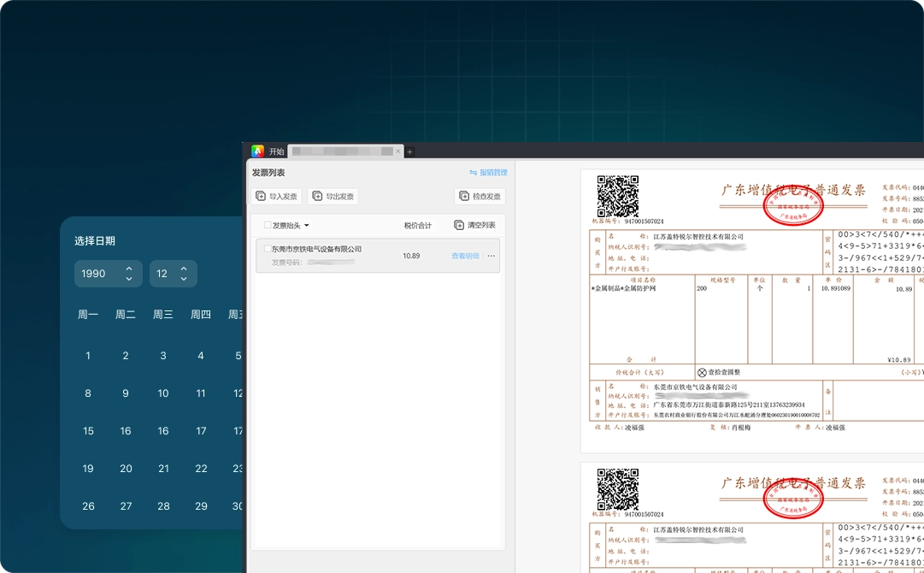Select day 22 in the calendar
This screenshot has height=573, width=924.
[x=201, y=469]
